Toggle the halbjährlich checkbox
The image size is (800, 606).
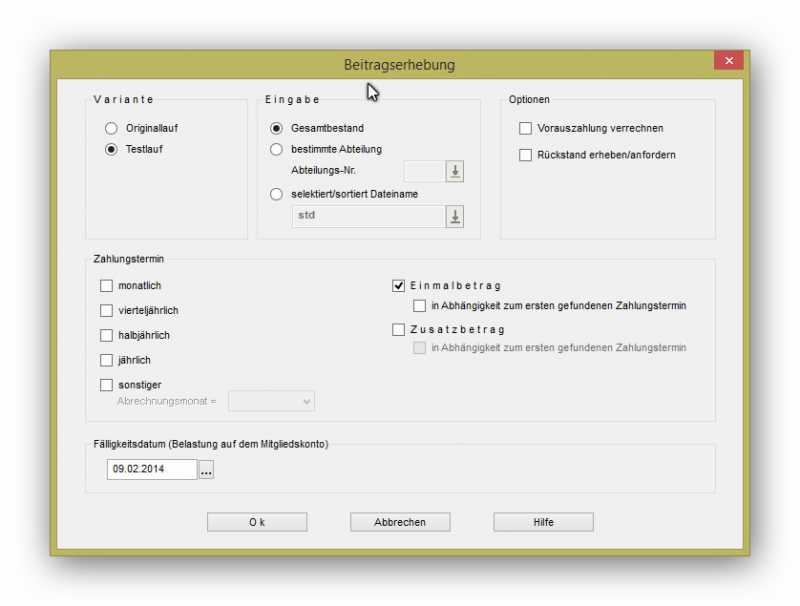pyautogui.click(x=107, y=335)
